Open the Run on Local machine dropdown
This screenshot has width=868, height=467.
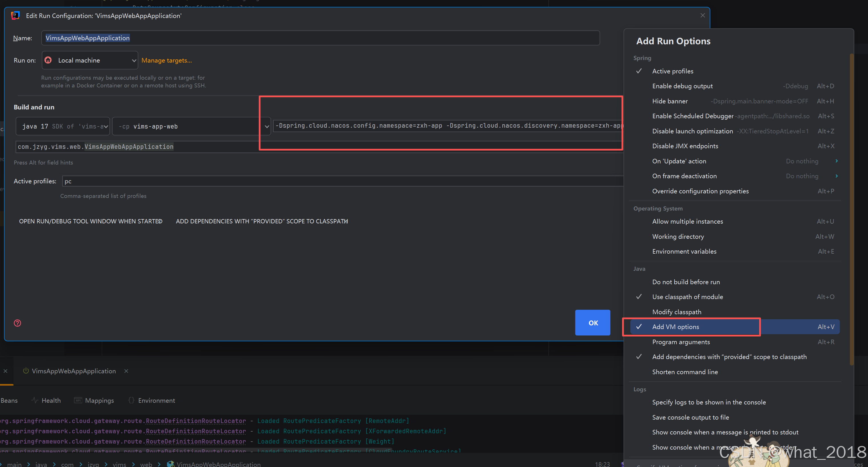tap(134, 61)
